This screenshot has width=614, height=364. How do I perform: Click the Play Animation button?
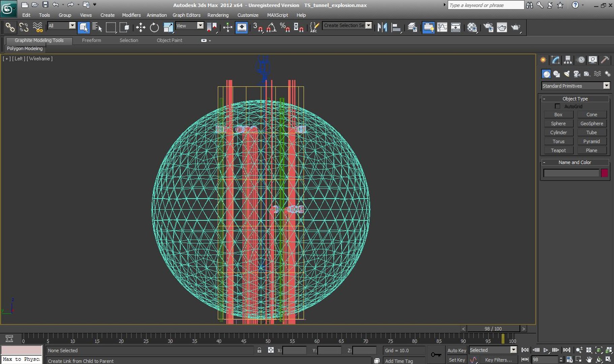546,350
